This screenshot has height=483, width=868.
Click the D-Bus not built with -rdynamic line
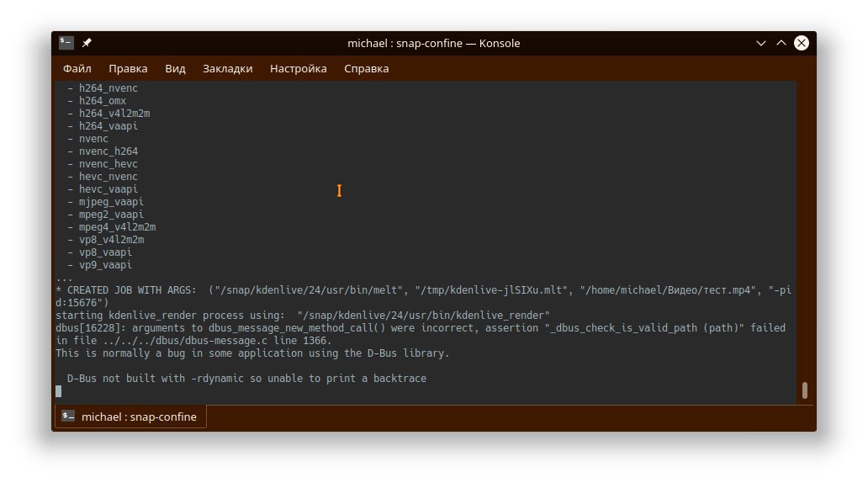point(247,379)
